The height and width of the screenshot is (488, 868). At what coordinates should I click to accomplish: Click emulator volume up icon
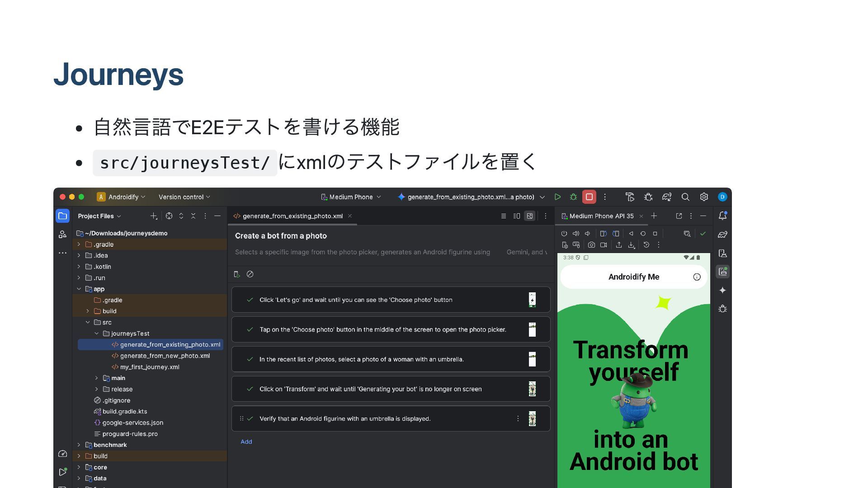[x=576, y=234]
